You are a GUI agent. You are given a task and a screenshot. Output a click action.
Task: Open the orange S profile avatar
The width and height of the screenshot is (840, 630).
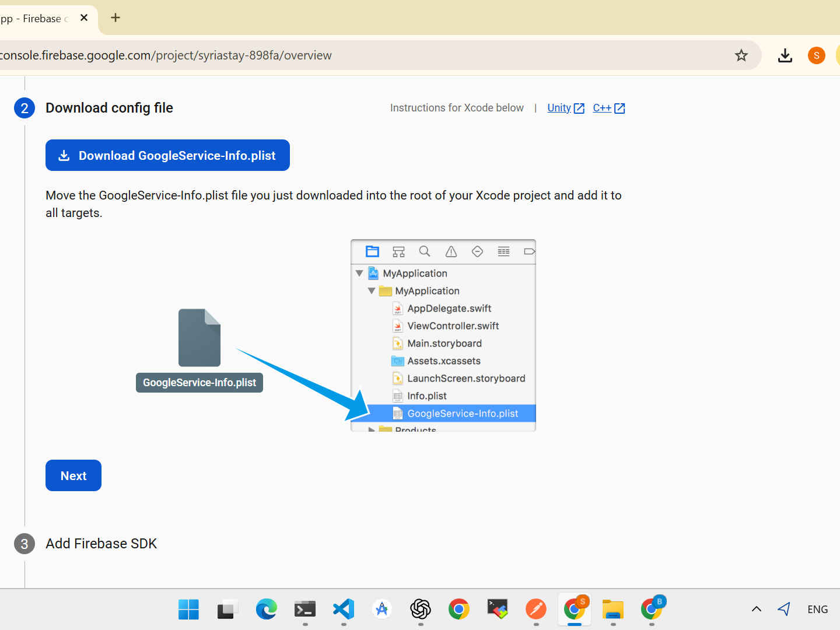[x=816, y=55]
